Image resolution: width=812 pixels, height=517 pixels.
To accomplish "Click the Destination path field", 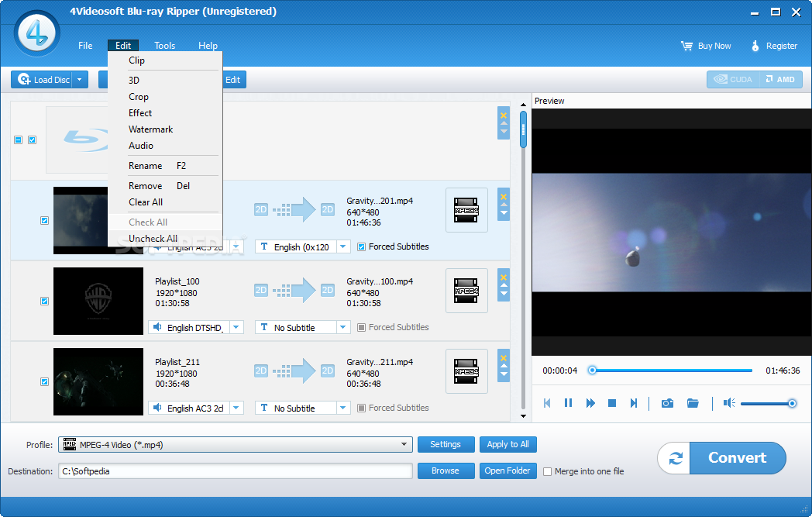I will tap(235, 471).
